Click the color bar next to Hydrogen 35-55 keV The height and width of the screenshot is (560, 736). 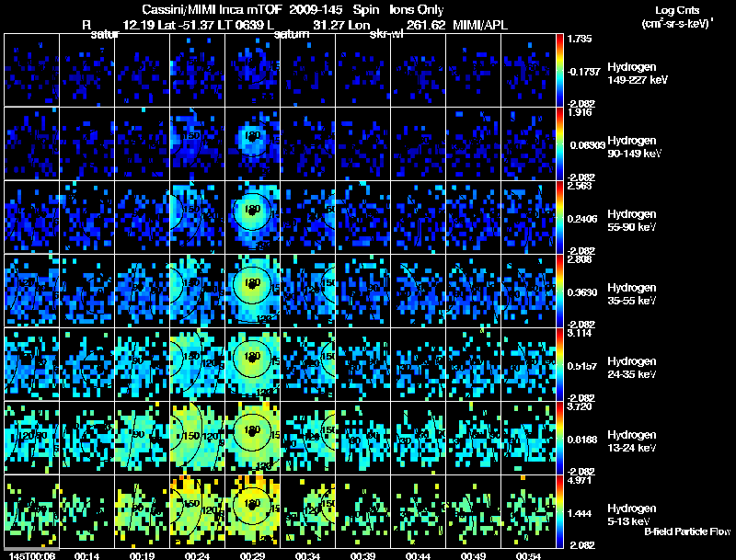coord(559,291)
